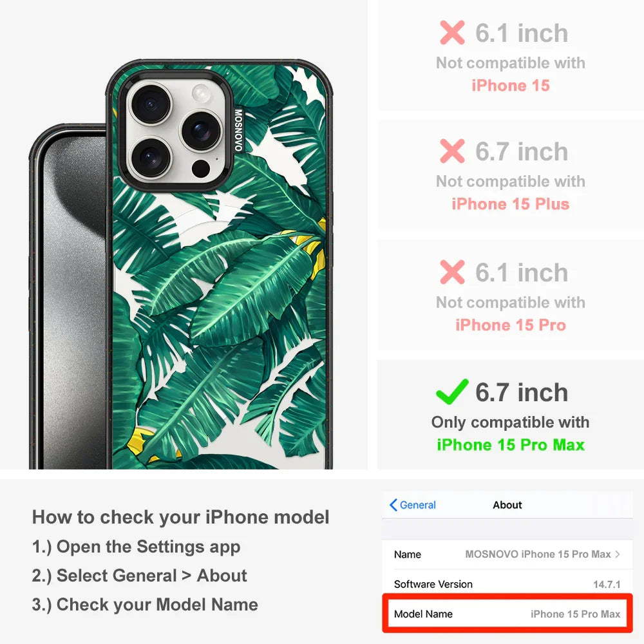The image size is (644, 644).
Task: Select the Name row with MOSNOVO iPhone
Action: click(507, 554)
